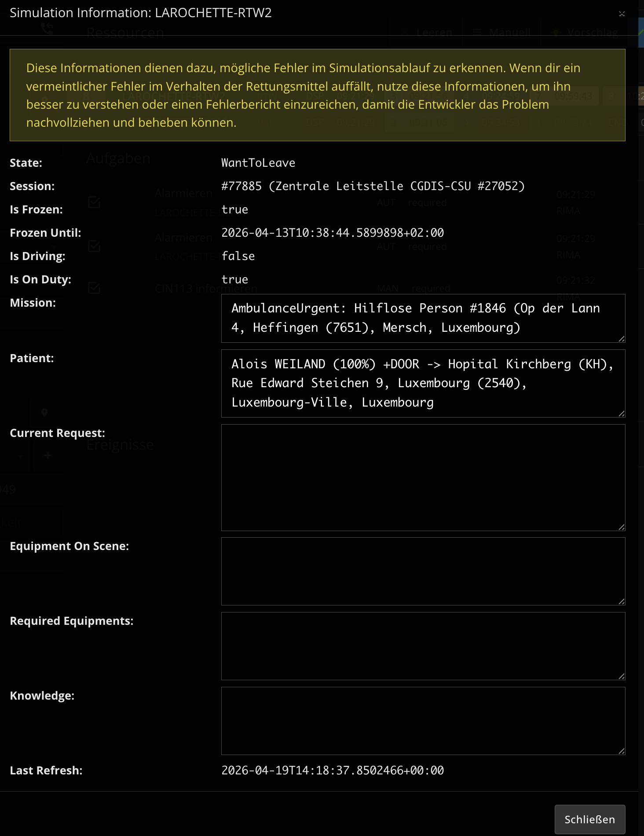Click the Equipment On Scene resize grip
This screenshot has width=644, height=836.
pyautogui.click(x=621, y=601)
